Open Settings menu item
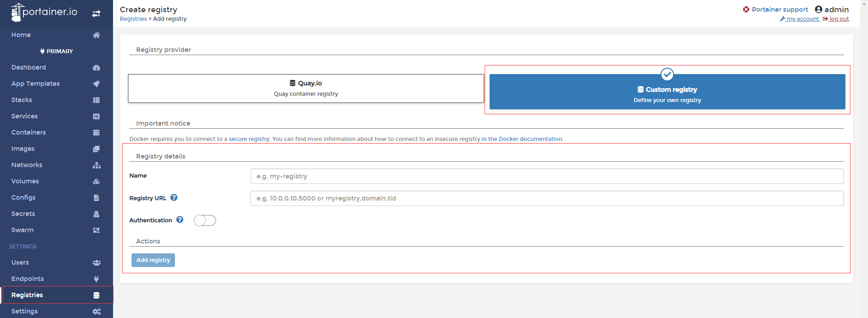 click(x=57, y=311)
